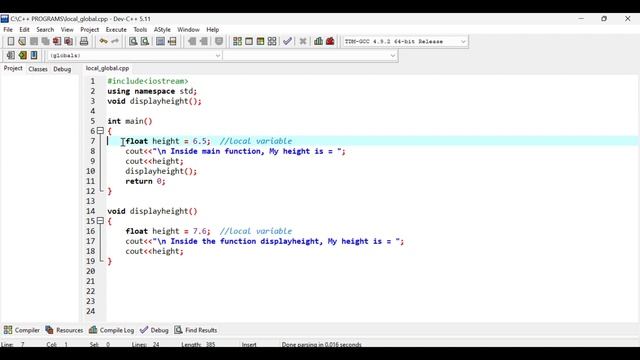Open the Find Results bottom tab
This screenshot has height=360, width=640.
(196, 330)
